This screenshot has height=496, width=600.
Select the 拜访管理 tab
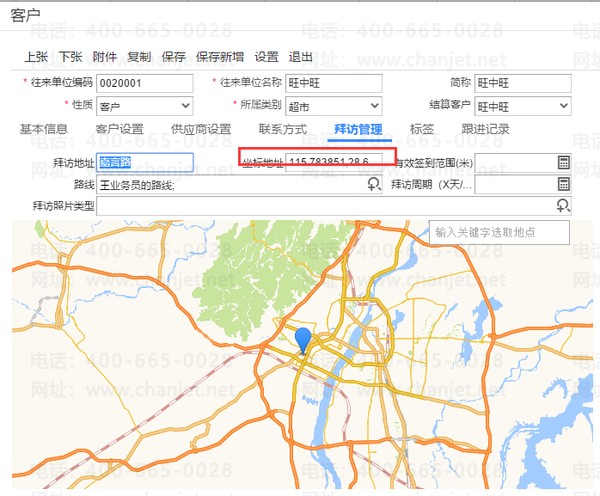point(359,129)
